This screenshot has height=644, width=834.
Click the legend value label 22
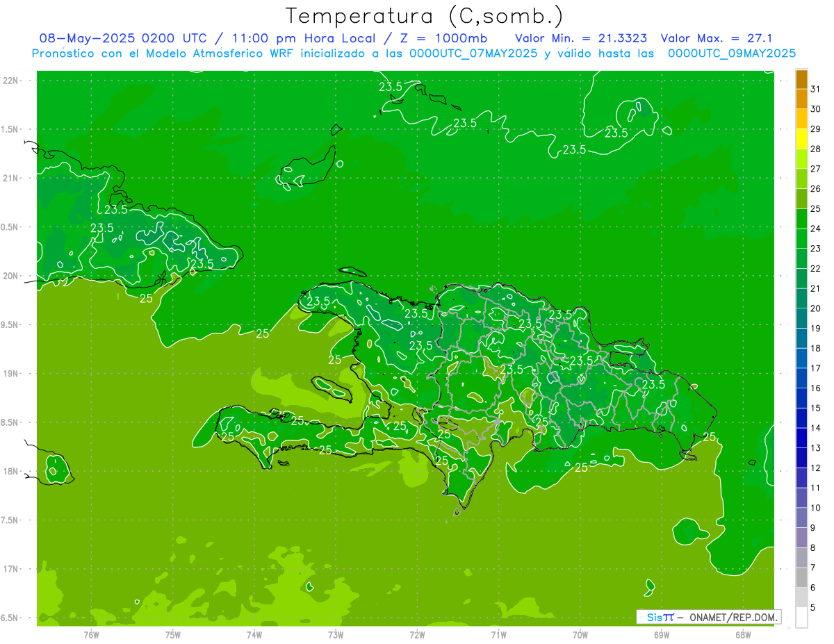pyautogui.click(x=815, y=268)
